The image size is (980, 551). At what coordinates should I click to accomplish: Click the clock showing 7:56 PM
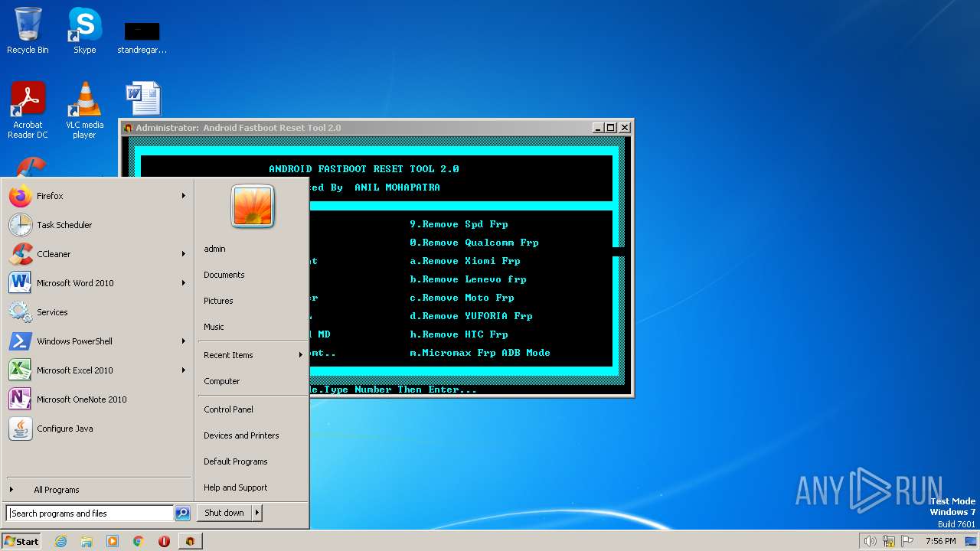tap(940, 541)
